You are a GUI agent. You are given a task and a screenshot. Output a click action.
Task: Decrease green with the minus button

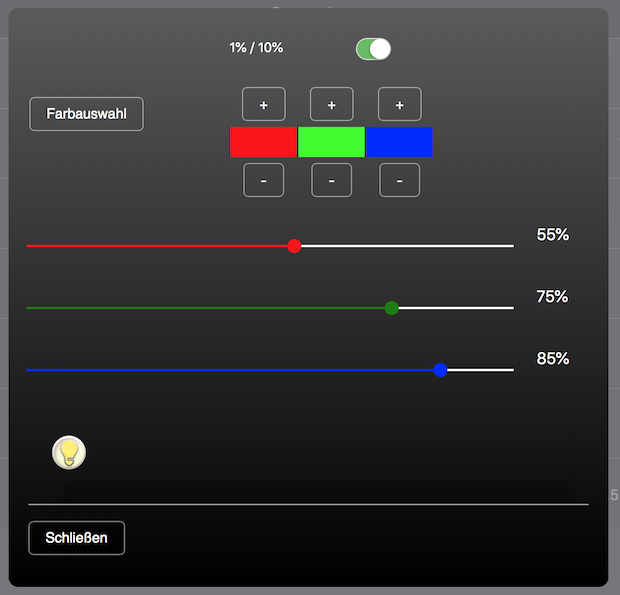click(331, 181)
